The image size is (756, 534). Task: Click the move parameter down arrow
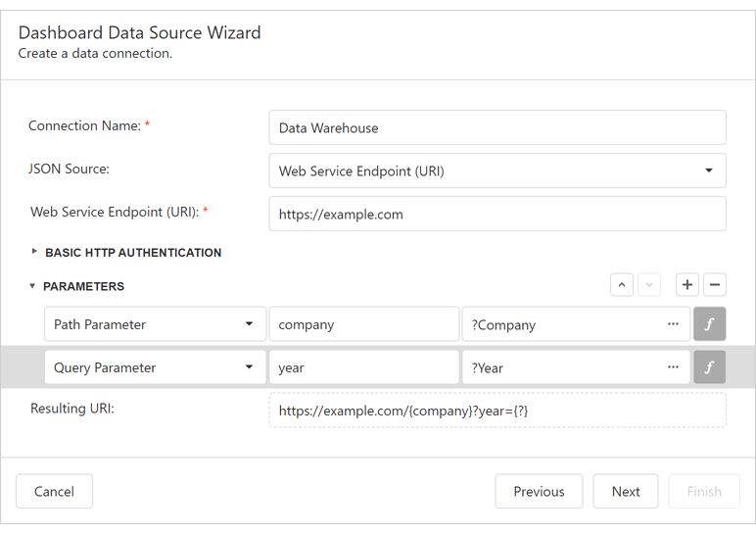click(x=648, y=285)
